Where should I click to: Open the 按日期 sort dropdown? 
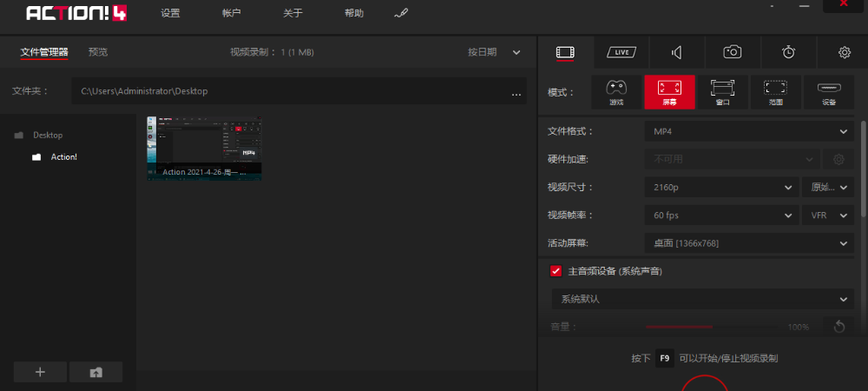494,52
